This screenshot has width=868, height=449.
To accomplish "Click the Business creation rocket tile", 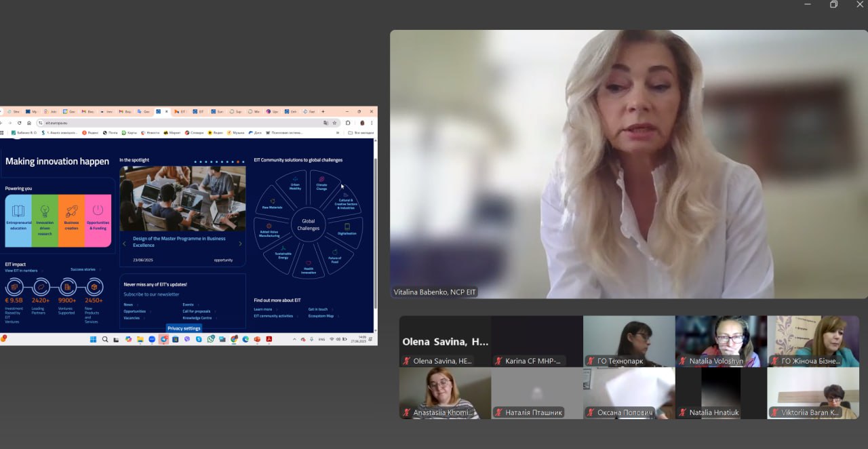I will [71, 221].
